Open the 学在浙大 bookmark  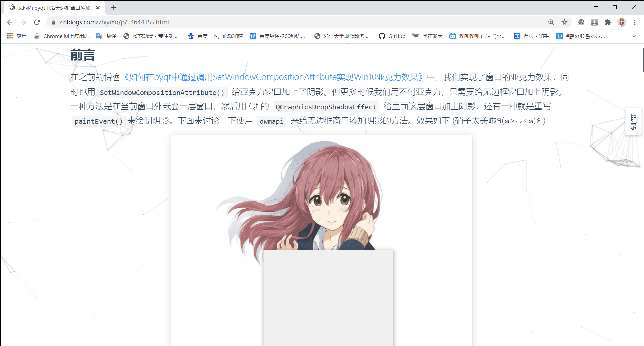click(x=428, y=36)
